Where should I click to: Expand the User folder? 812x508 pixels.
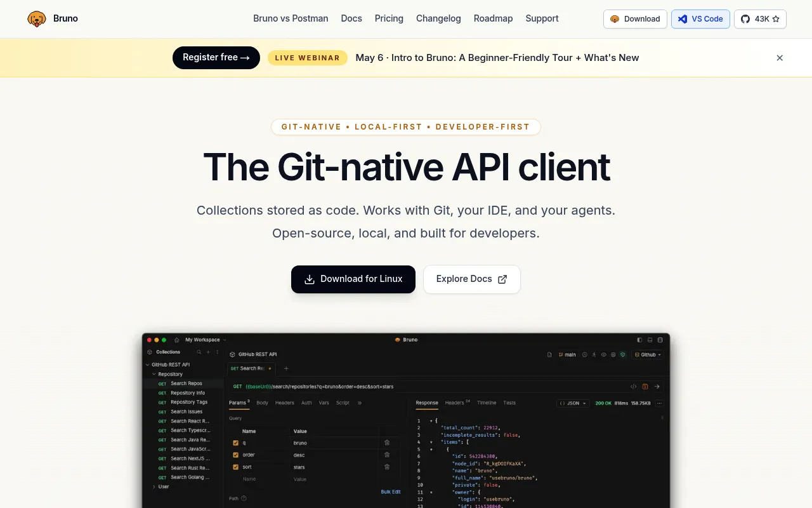(x=154, y=487)
